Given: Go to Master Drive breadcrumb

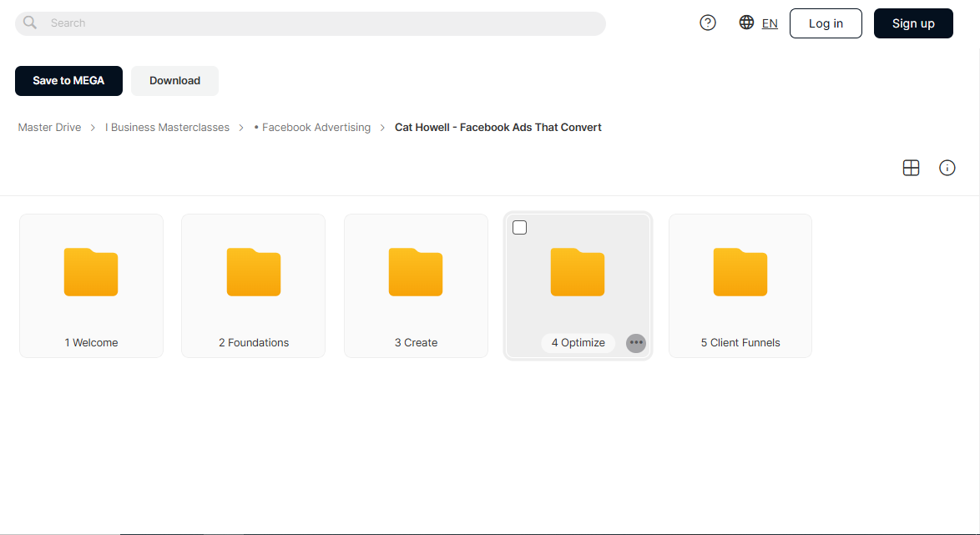Looking at the screenshot, I should (49, 128).
